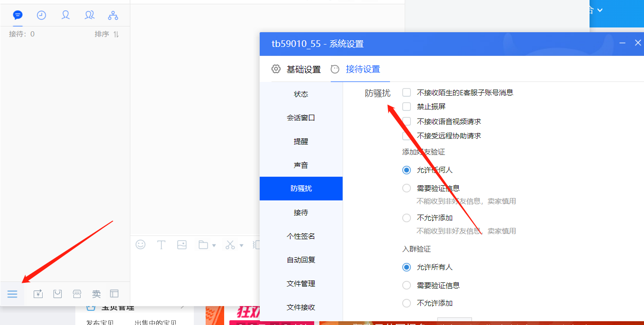Open the single-person contacts icon
Screen dimensions: 644x325
pyautogui.click(x=65, y=15)
